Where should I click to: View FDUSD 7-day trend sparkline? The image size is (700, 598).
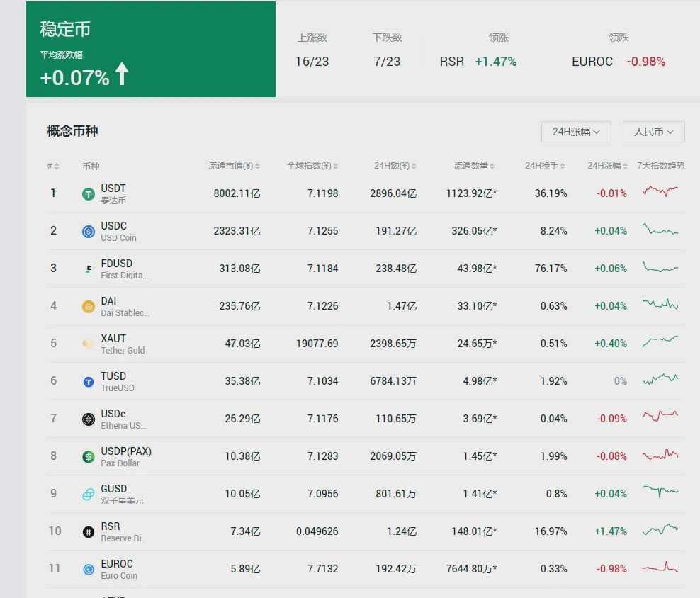click(660, 266)
